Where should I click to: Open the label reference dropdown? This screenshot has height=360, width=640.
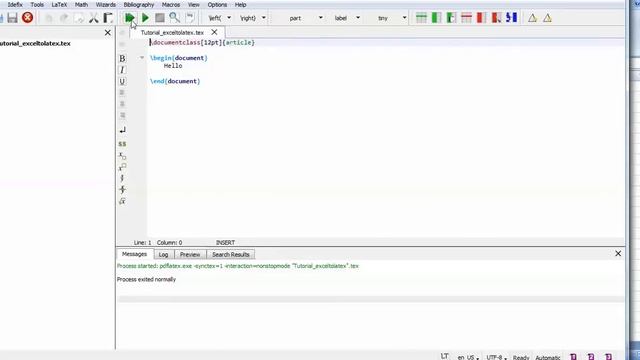pos(358,18)
